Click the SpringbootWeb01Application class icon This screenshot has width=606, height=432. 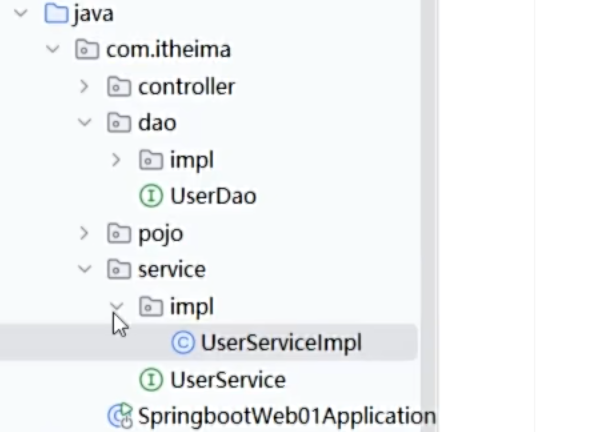point(120,416)
